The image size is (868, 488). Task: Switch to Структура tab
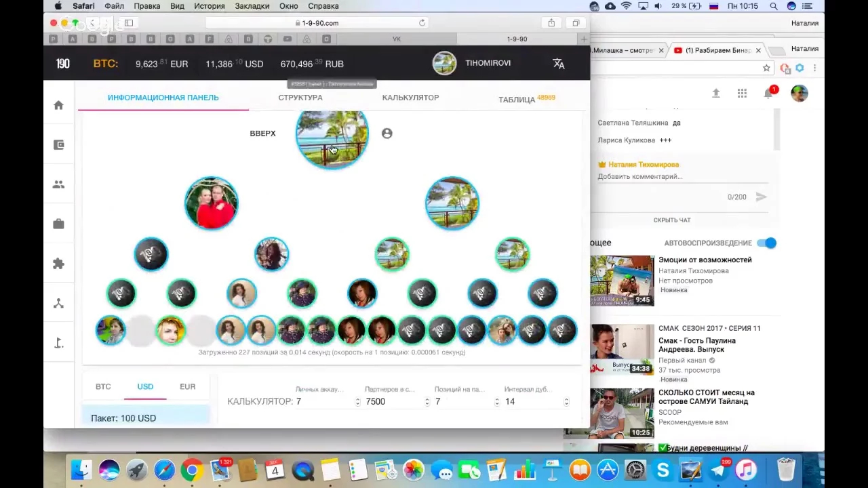pos(300,98)
